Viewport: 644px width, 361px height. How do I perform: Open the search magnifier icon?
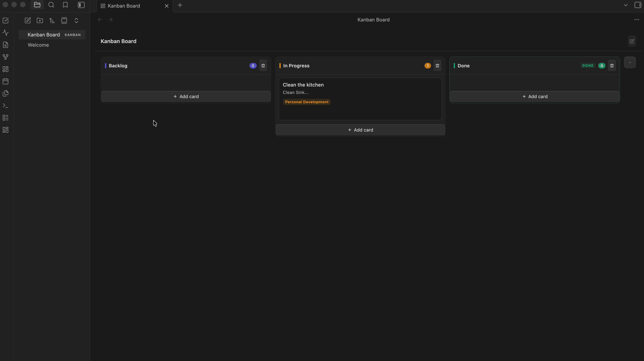51,5
